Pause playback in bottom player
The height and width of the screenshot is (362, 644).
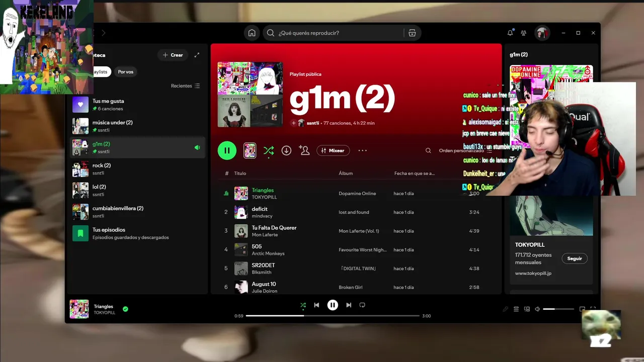333,305
